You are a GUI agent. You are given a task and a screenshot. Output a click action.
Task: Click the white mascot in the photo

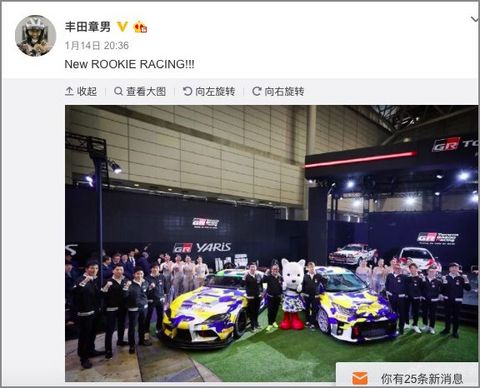[293, 294]
